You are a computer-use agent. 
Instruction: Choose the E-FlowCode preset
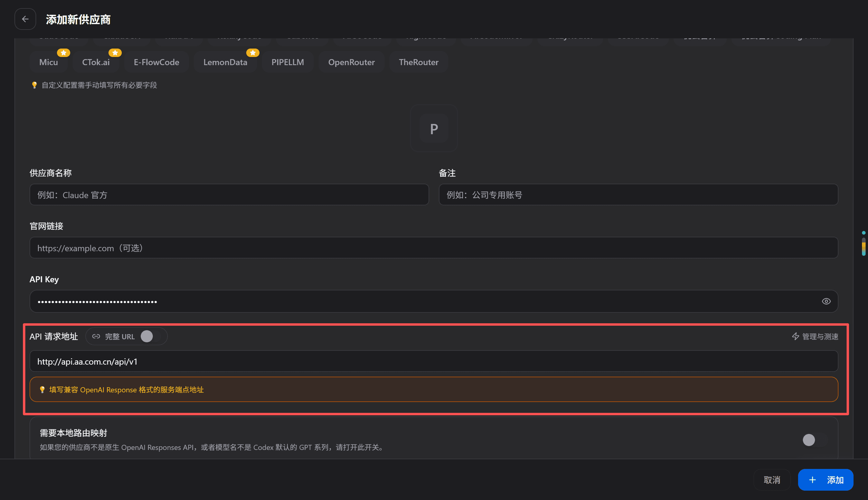[x=156, y=62]
